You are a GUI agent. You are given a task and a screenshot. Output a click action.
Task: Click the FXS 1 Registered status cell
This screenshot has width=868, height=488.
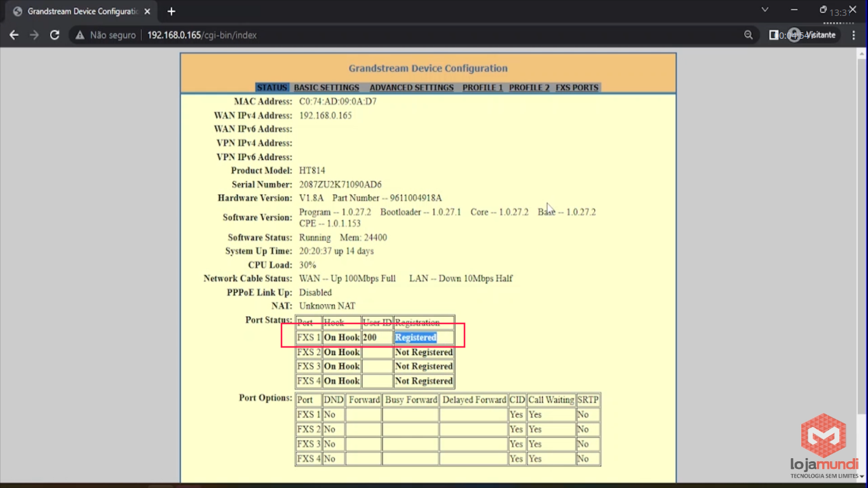point(424,337)
